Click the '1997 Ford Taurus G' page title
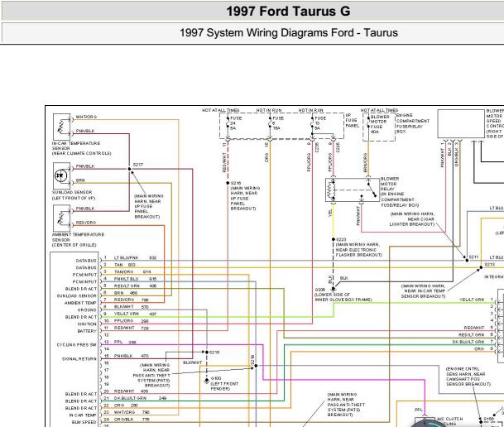Image resolution: width=504 pixels, height=427 pixels. coord(288,12)
